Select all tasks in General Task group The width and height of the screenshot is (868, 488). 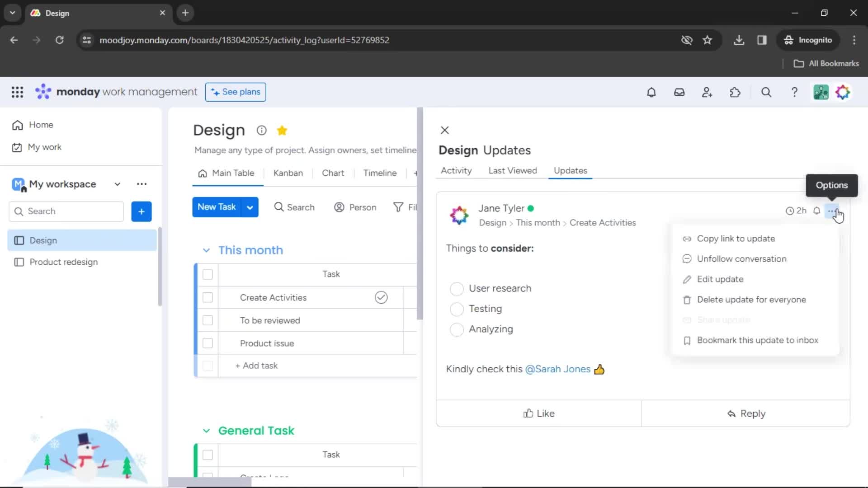tap(208, 455)
